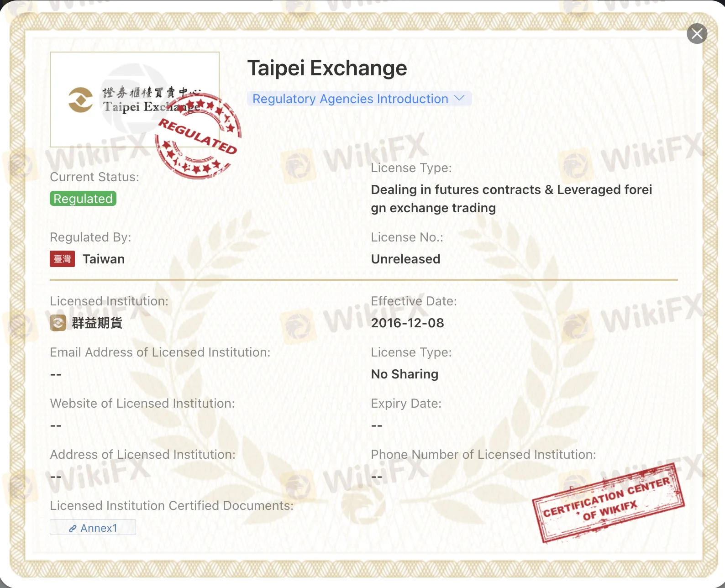The image size is (725, 588).
Task: Select the Taiwan regulator name
Action: [x=104, y=259]
